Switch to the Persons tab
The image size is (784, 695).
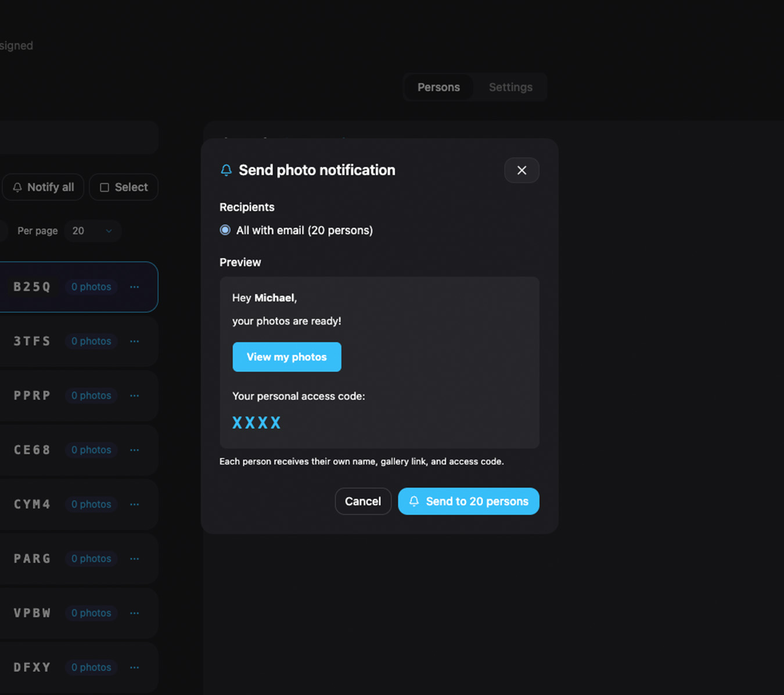(x=438, y=87)
